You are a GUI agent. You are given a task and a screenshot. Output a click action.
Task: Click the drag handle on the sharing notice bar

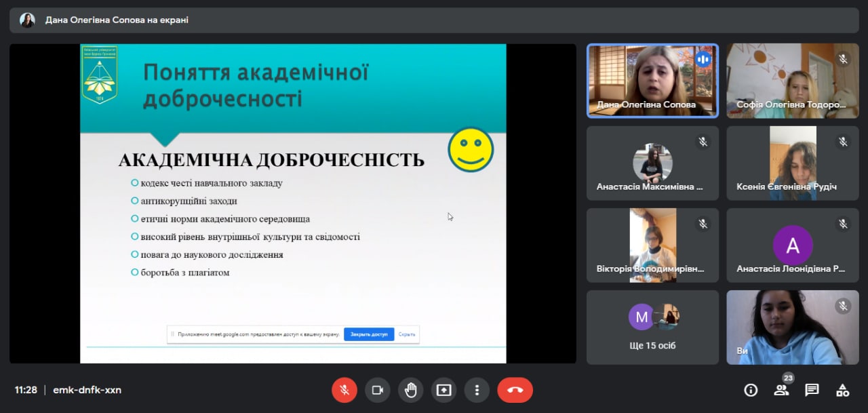click(x=172, y=334)
